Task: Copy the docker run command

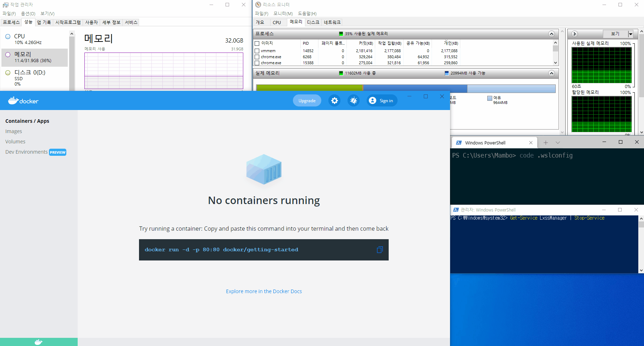Action: point(379,250)
